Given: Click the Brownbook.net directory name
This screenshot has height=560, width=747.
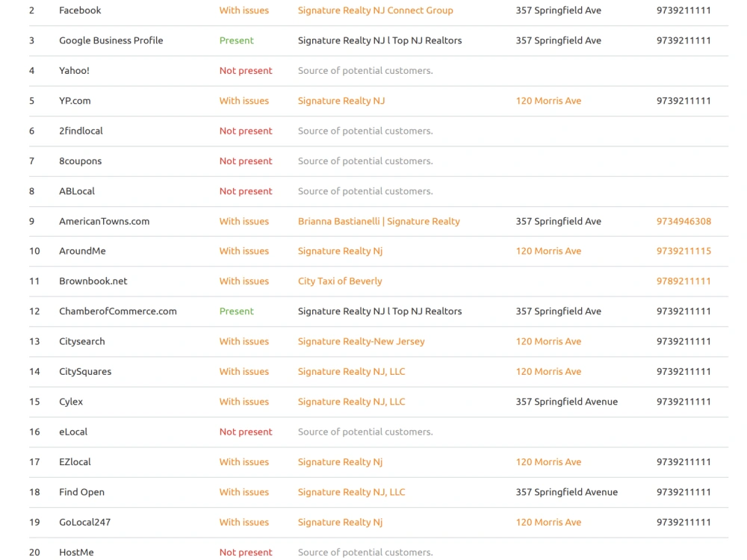Looking at the screenshot, I should pos(93,281).
